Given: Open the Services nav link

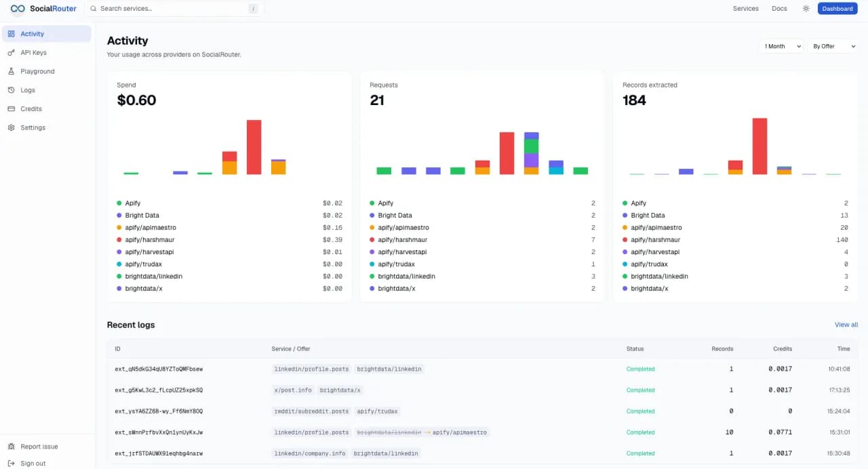Looking at the screenshot, I should click(745, 9).
